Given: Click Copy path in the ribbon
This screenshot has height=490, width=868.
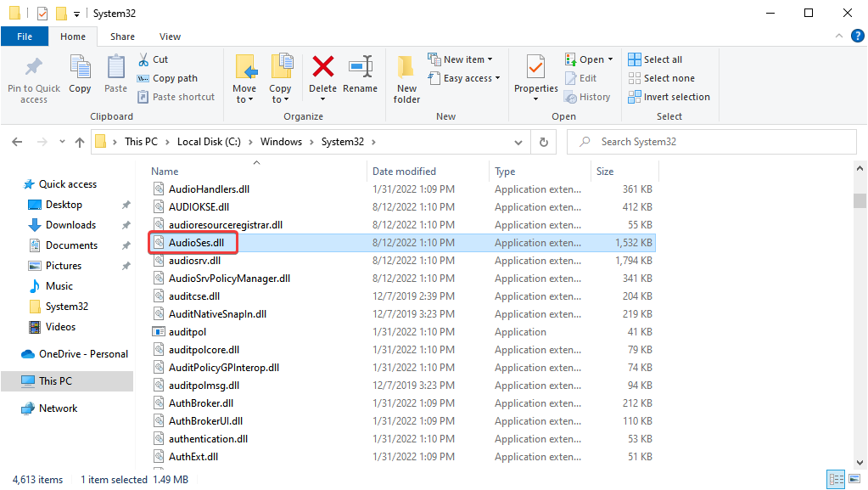Looking at the screenshot, I should point(168,78).
